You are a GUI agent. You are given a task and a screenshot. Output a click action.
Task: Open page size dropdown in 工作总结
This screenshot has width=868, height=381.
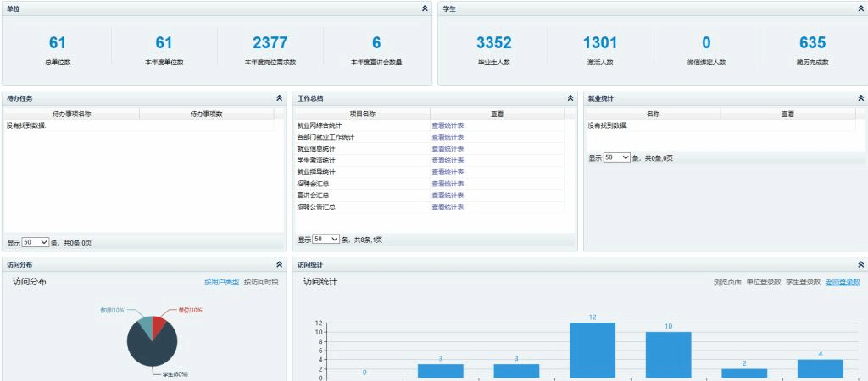326,240
